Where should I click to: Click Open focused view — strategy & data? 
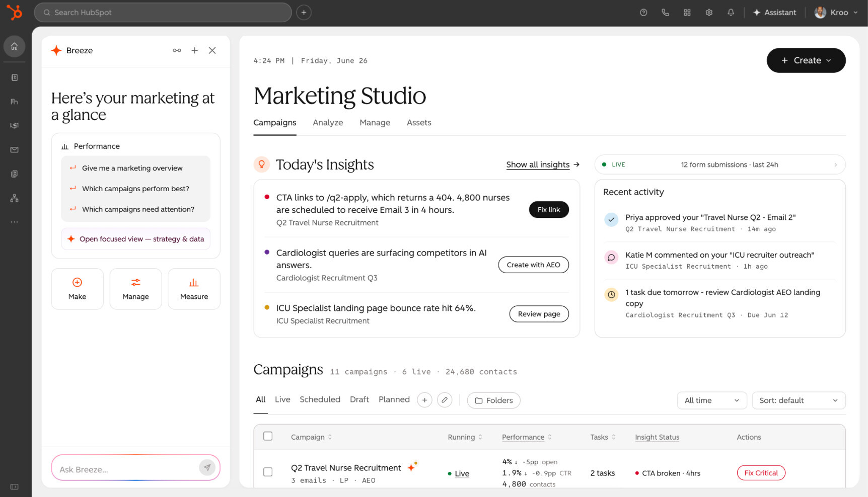(135, 239)
